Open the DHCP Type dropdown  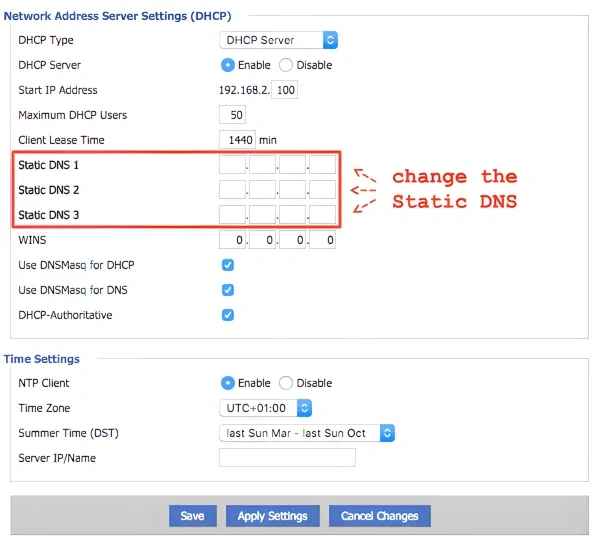[278, 40]
